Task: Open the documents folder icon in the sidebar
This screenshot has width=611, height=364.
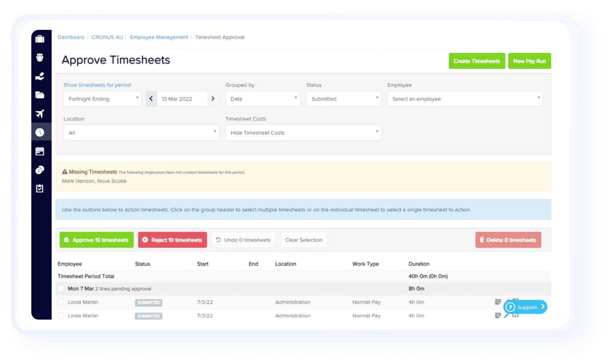Action: point(40,95)
